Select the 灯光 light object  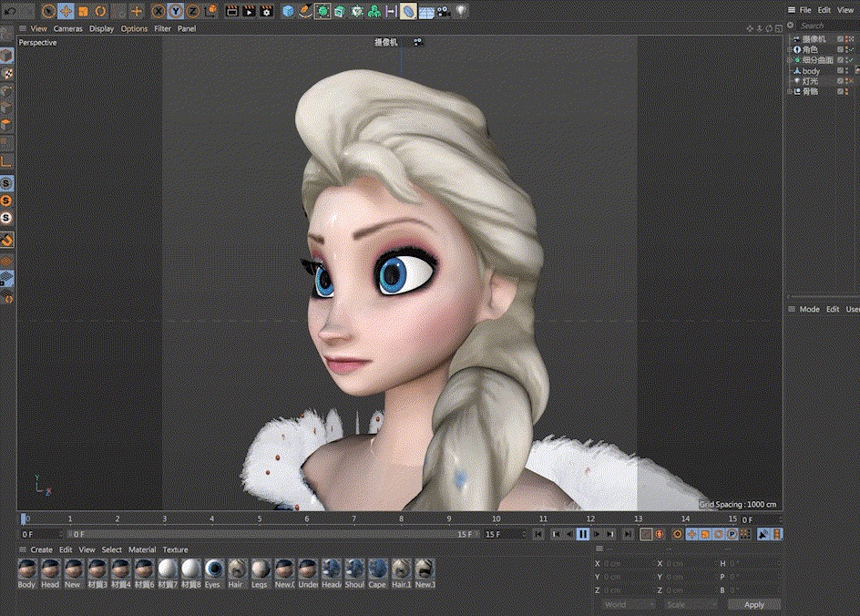tap(810, 81)
